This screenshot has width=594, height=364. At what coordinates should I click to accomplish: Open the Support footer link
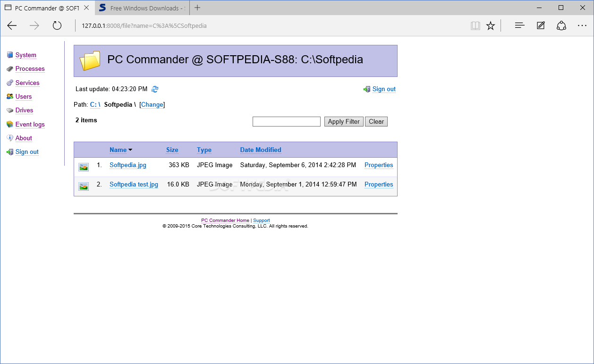click(262, 220)
